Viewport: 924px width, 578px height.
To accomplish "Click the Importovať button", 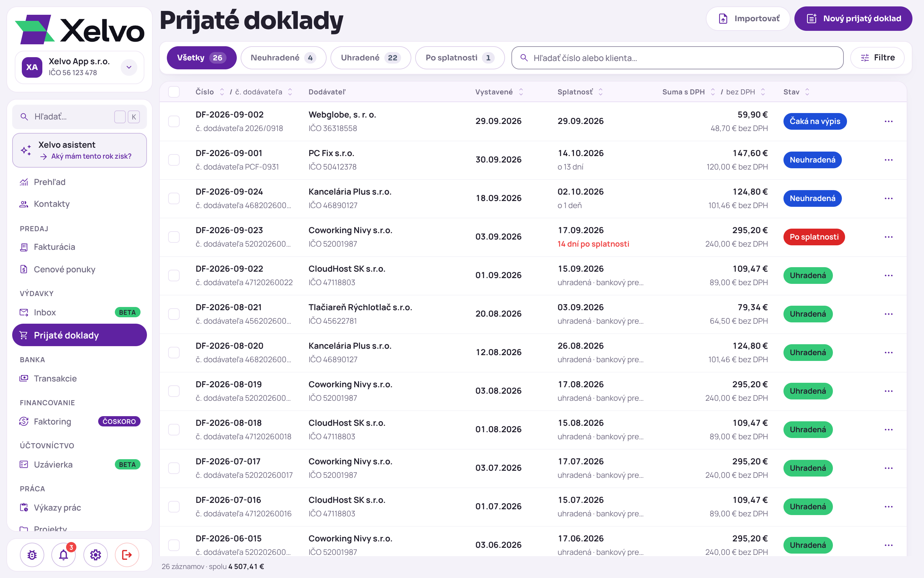I will [x=748, y=18].
